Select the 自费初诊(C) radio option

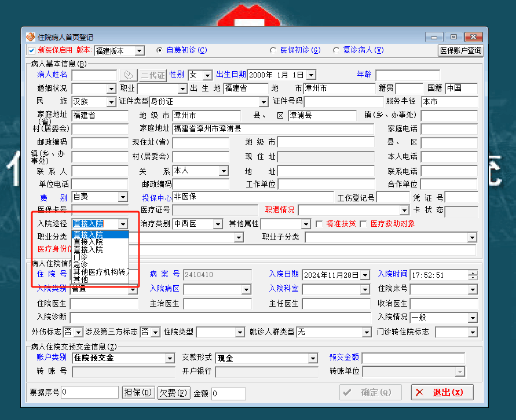(160, 50)
